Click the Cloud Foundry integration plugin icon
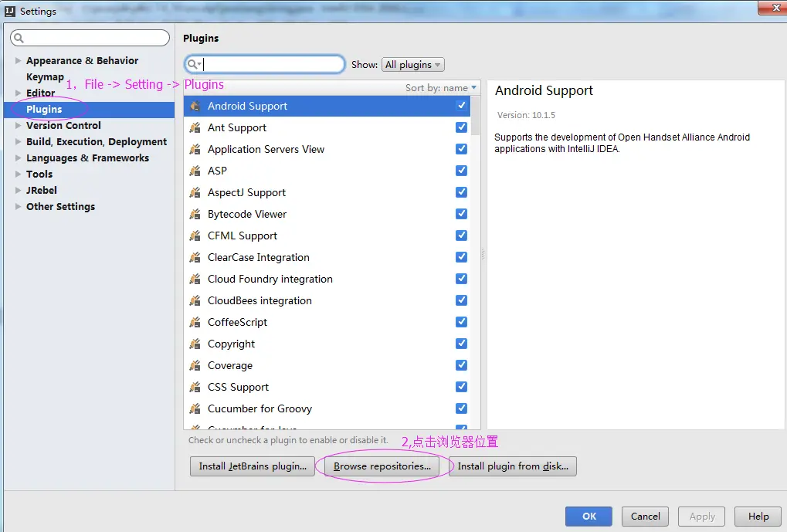The image size is (787, 532). point(195,279)
